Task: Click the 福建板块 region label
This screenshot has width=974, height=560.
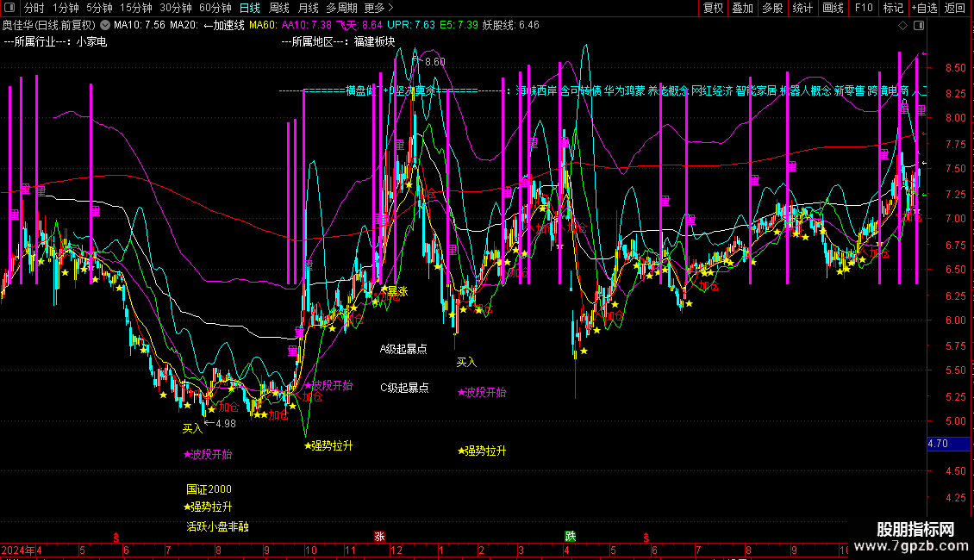Action: coord(374,41)
